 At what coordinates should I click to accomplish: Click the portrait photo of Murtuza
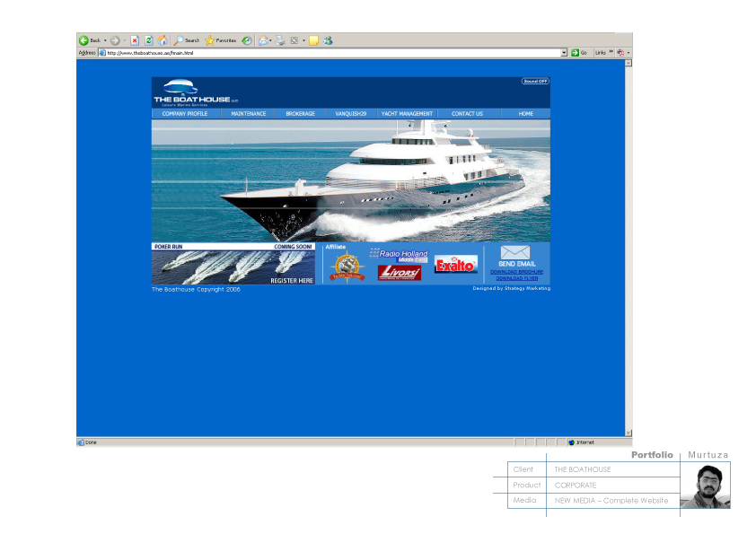(706, 486)
